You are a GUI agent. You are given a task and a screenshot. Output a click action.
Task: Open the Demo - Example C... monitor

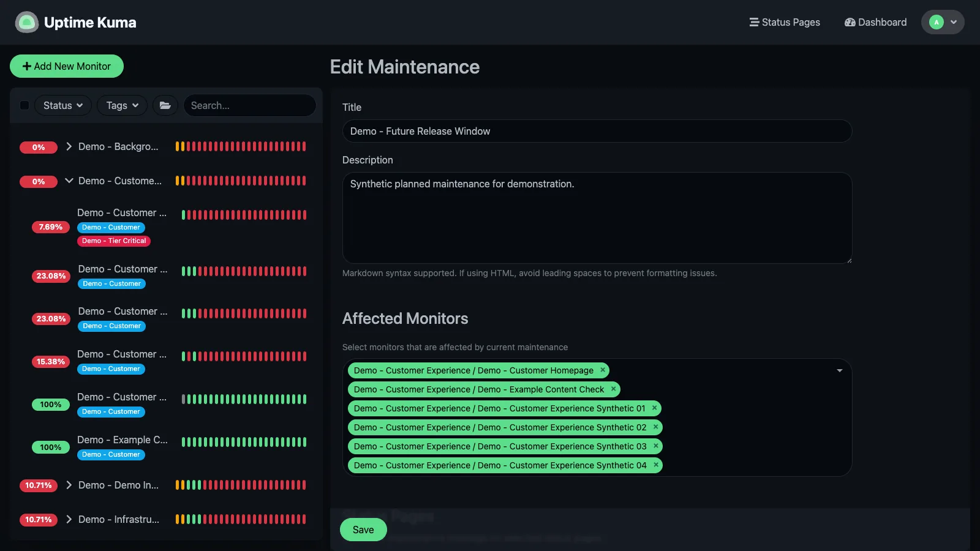(x=166, y=447)
